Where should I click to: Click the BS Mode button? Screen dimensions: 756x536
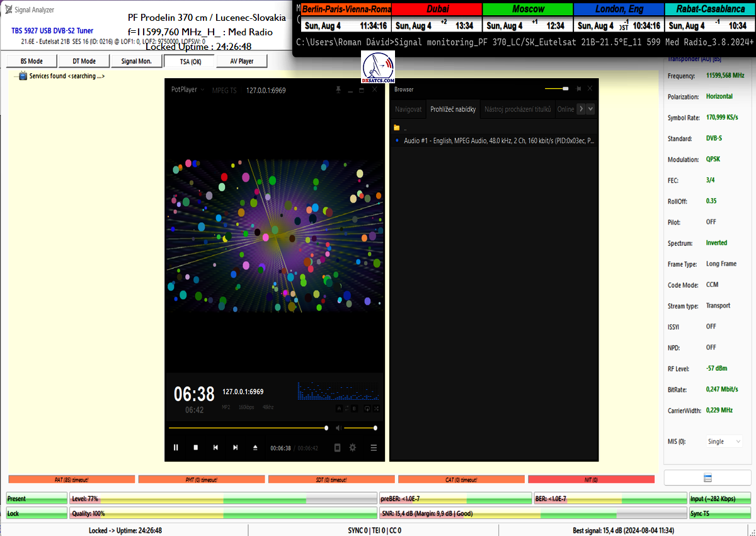pos(31,61)
